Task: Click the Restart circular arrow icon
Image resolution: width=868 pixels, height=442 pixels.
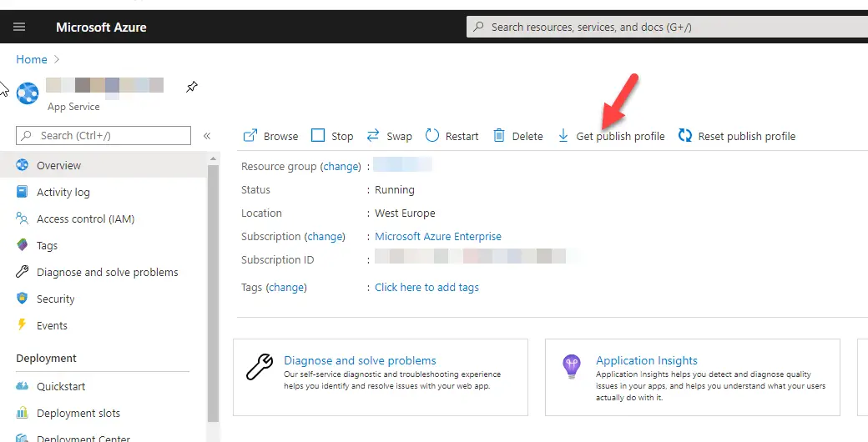Action: pyautogui.click(x=432, y=136)
